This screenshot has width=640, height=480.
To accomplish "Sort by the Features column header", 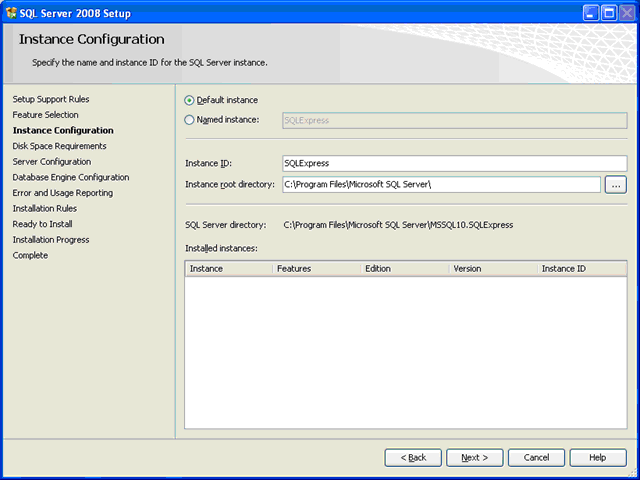I will point(317,269).
